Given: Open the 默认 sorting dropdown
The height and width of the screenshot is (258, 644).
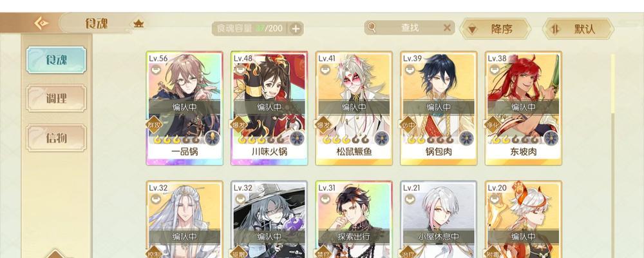Looking at the screenshot, I should (x=578, y=29).
